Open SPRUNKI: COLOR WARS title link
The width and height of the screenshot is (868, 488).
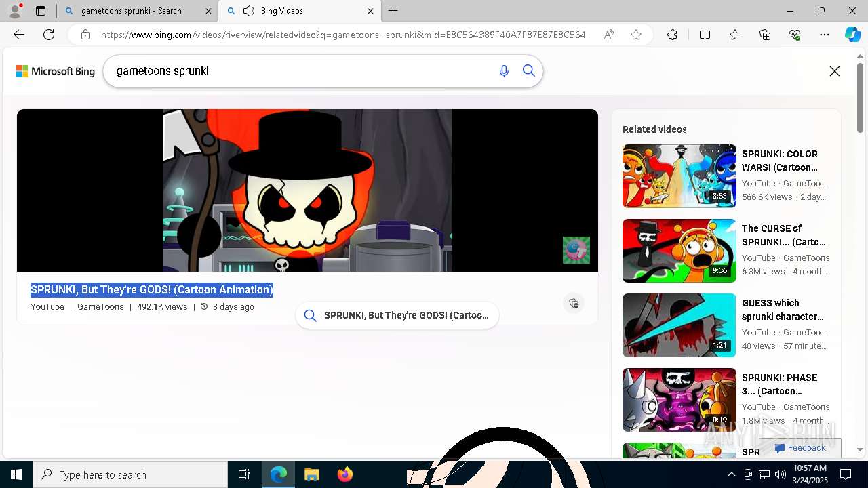[780, 161]
